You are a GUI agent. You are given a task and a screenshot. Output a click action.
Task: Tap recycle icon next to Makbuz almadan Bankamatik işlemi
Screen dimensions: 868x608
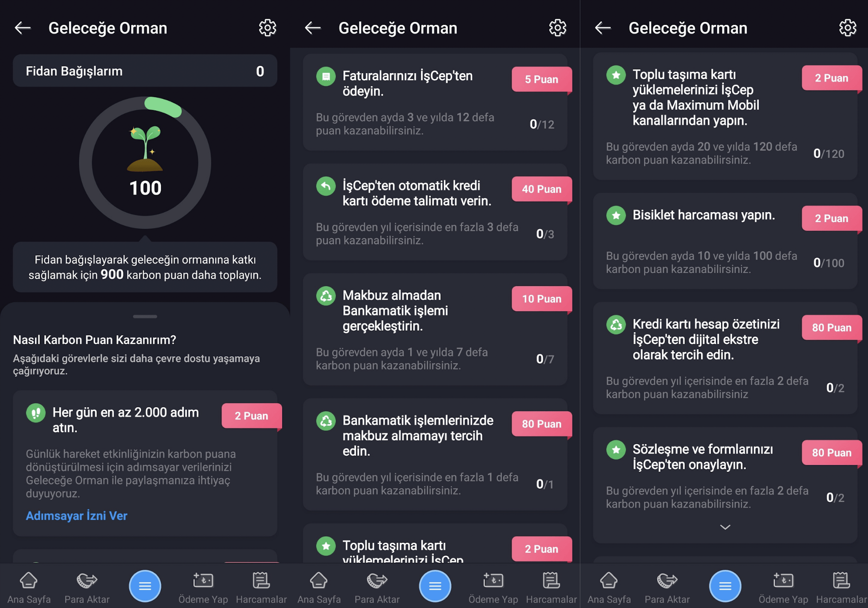pos(326,296)
